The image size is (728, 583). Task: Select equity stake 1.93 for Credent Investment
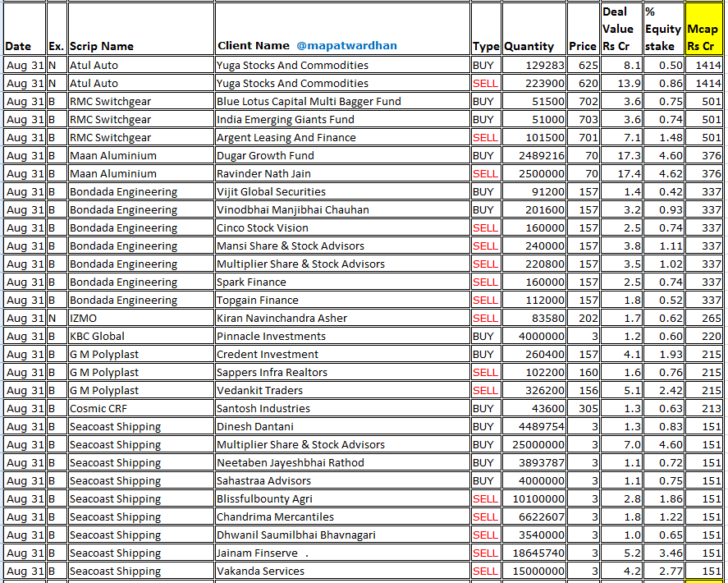(663, 355)
